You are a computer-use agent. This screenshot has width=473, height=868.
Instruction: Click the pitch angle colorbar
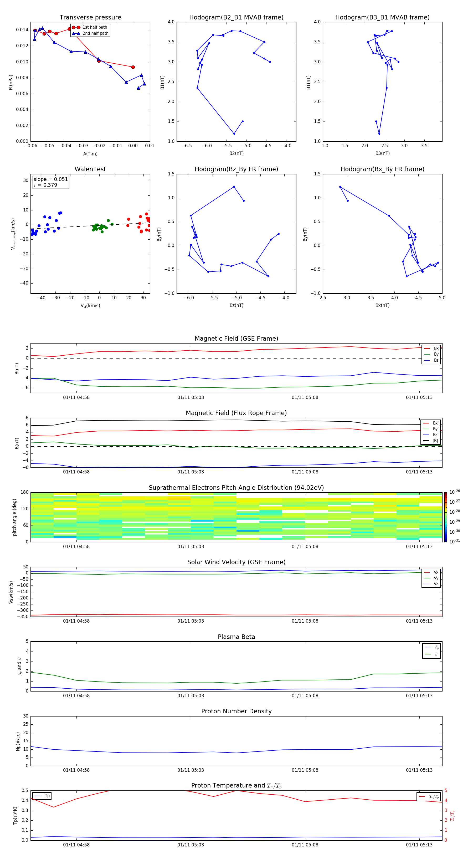pos(446,517)
